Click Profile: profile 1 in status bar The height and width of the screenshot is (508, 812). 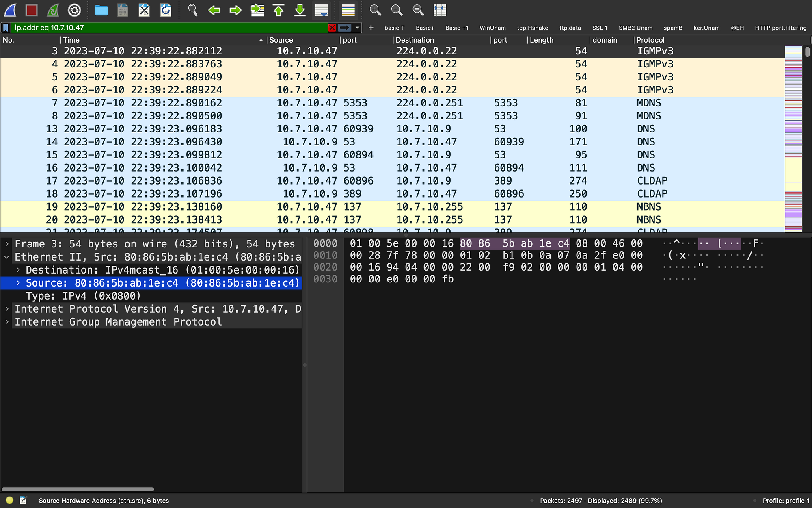(x=786, y=501)
